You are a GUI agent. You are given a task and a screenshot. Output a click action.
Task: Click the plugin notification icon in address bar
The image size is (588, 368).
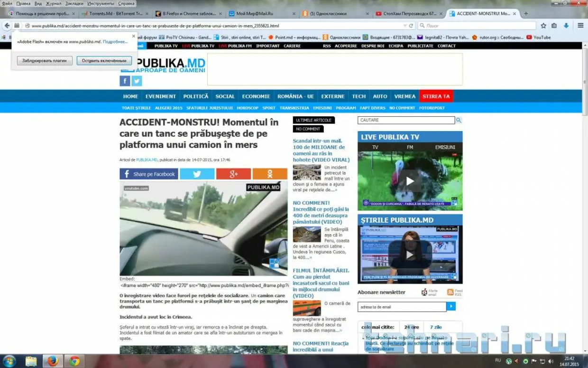(17, 26)
